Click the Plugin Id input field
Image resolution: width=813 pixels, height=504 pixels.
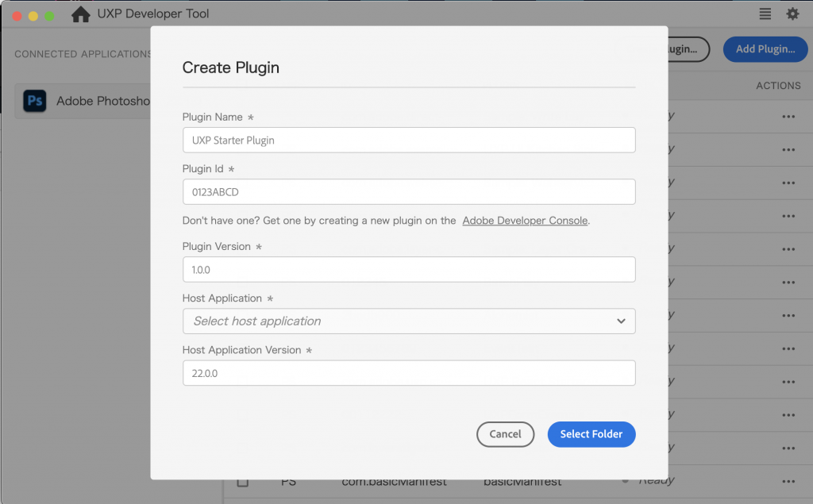(x=409, y=191)
